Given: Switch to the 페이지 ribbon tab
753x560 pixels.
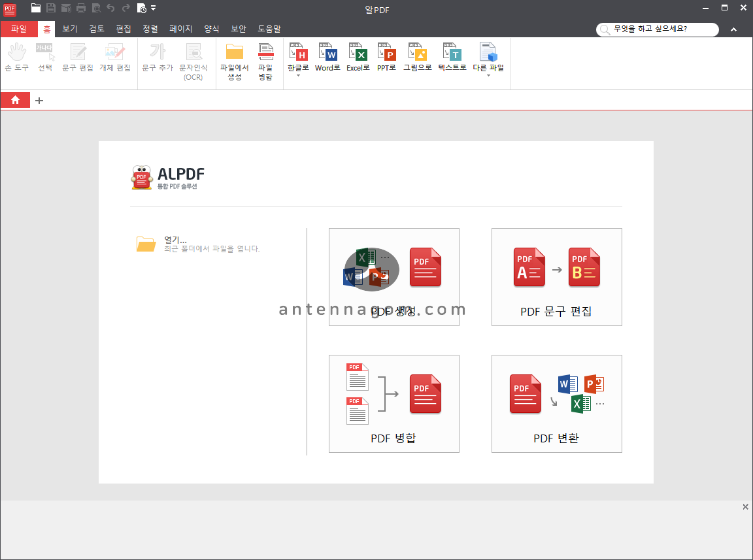Looking at the screenshot, I should click(180, 29).
